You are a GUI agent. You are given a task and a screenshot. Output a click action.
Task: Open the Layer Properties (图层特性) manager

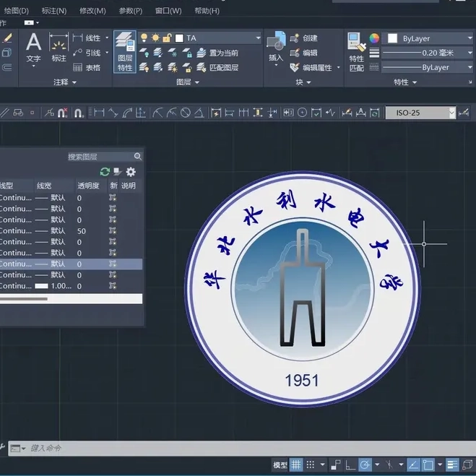tap(125, 51)
